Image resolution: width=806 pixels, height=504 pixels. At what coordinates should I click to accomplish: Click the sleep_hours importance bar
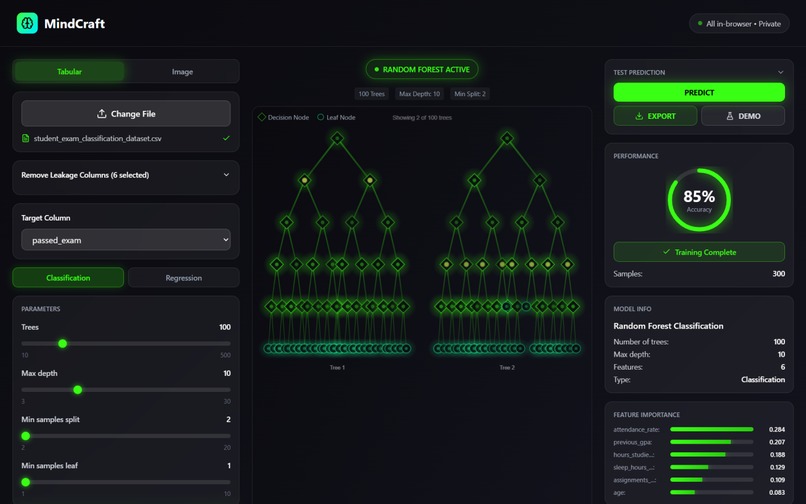[711, 467]
